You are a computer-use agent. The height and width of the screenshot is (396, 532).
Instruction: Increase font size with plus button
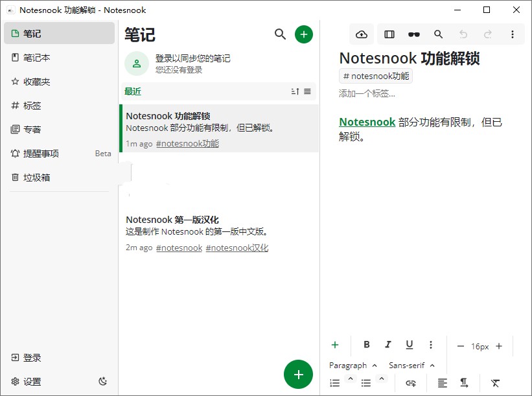point(499,346)
